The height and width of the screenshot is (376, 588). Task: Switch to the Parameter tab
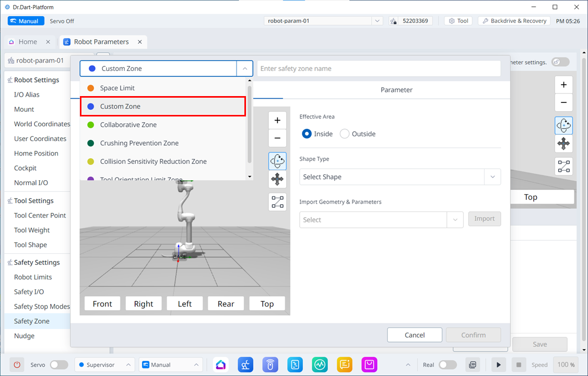[396, 90]
